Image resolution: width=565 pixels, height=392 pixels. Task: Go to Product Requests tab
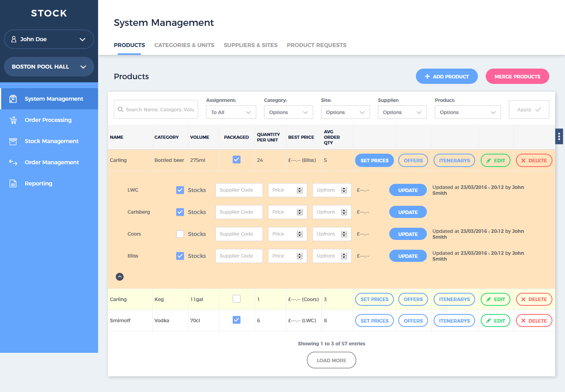point(316,45)
